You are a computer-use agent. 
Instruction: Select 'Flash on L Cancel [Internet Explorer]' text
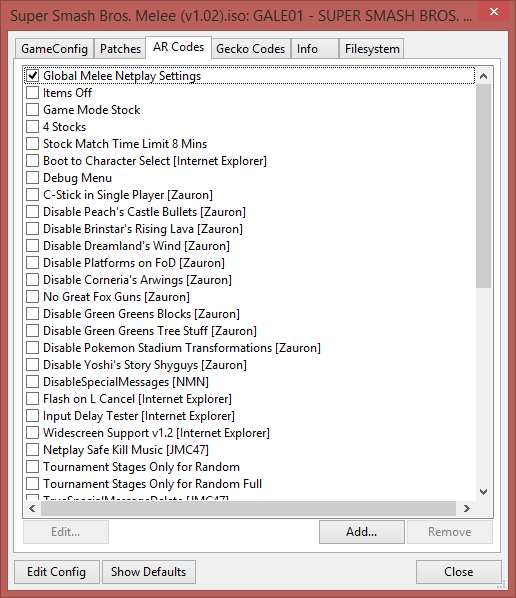[137, 399]
